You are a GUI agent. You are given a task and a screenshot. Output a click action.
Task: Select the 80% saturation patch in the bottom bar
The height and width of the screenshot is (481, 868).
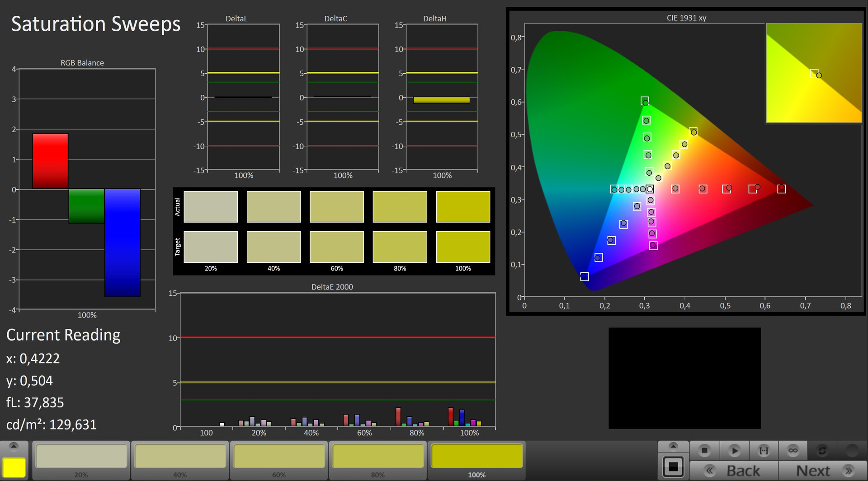[x=378, y=460]
